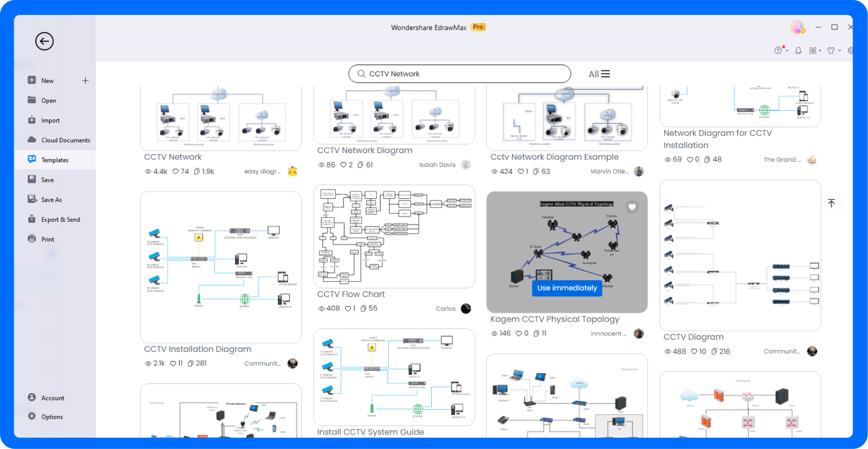Viewport: 868px width, 449px height.
Task: Click the Options label in sidebar
Action: click(x=52, y=417)
